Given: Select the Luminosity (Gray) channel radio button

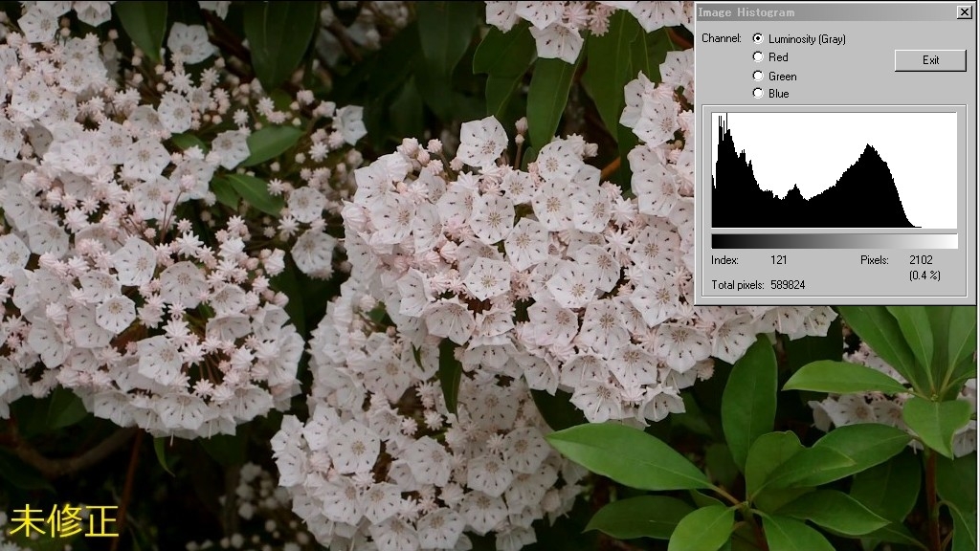Looking at the screenshot, I should [x=758, y=38].
